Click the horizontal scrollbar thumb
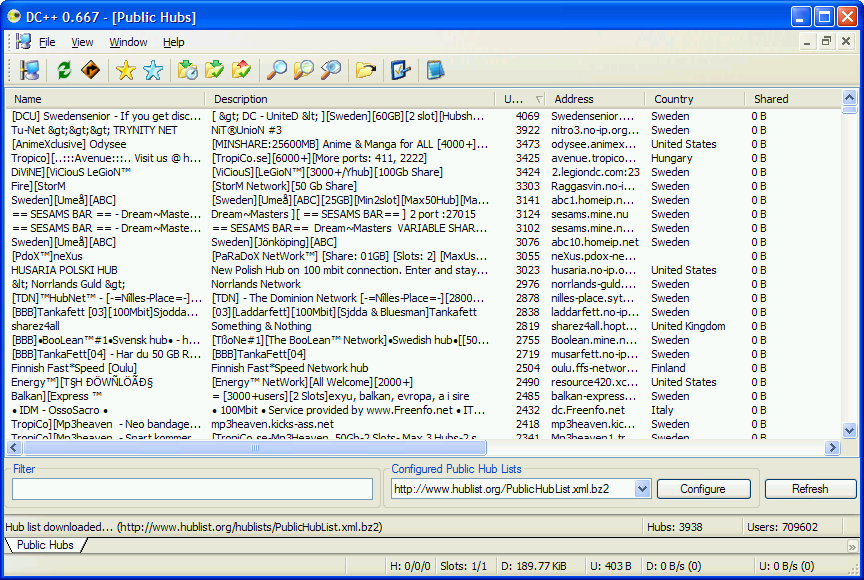 (254, 448)
